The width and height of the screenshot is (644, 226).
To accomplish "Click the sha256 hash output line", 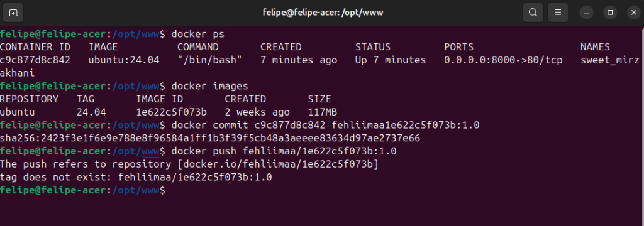I will 210,139.
